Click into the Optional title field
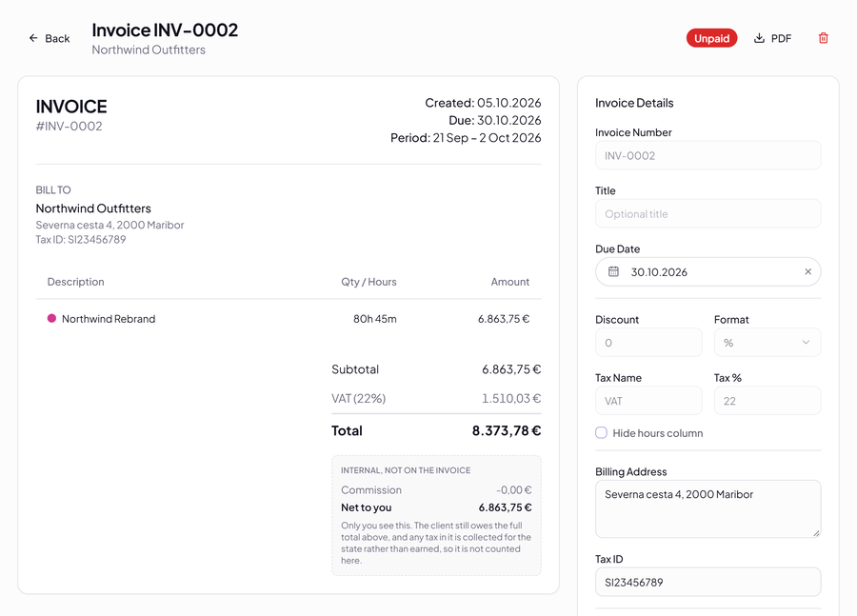This screenshot has height=616, width=857. point(708,213)
